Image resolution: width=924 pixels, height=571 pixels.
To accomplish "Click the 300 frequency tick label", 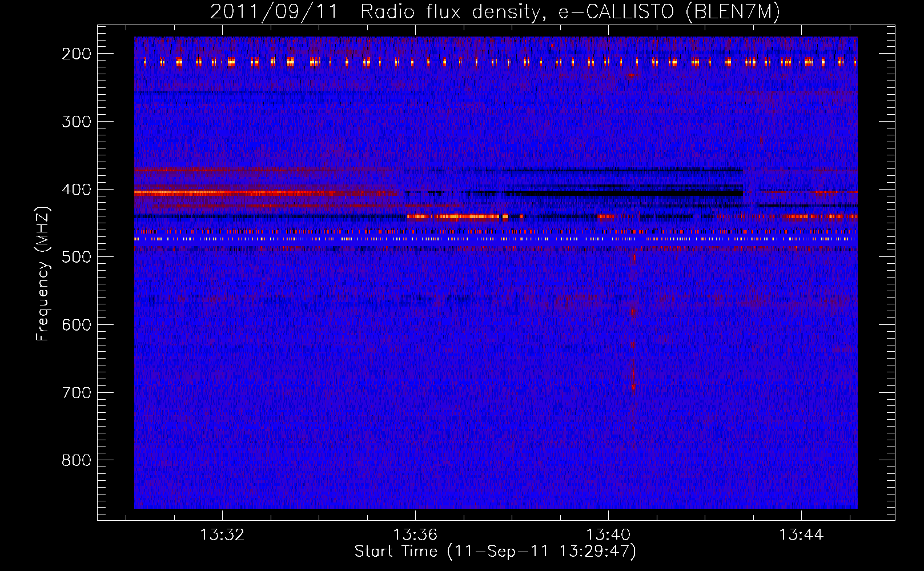I will coord(77,122).
